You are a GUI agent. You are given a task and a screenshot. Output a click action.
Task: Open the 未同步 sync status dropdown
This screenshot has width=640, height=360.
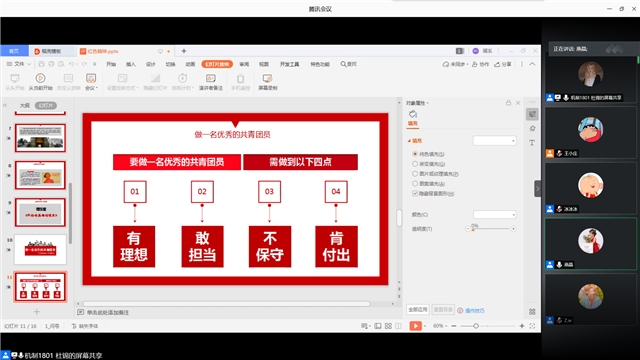pyautogui.click(x=455, y=64)
